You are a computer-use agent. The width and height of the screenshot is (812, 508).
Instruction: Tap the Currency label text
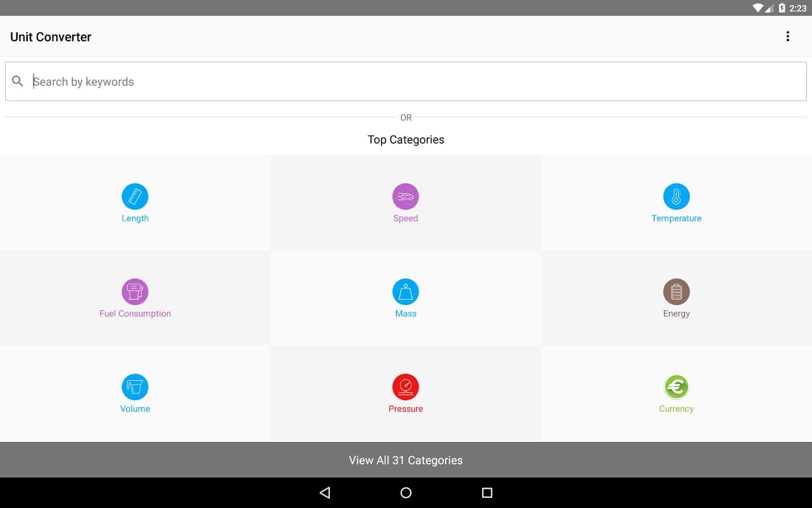click(x=676, y=409)
